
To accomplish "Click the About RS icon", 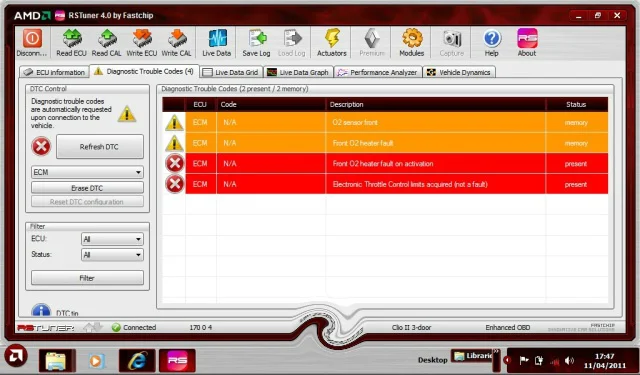I will [x=527, y=39].
